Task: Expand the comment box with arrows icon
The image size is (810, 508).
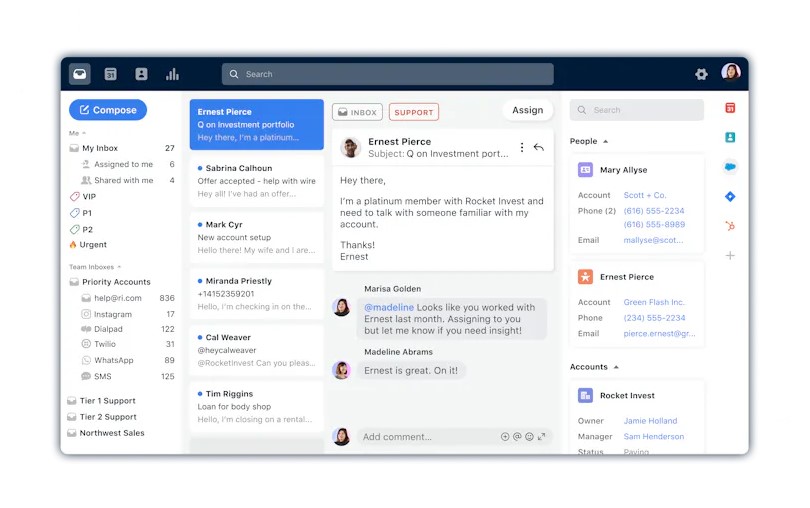Action: (541, 437)
